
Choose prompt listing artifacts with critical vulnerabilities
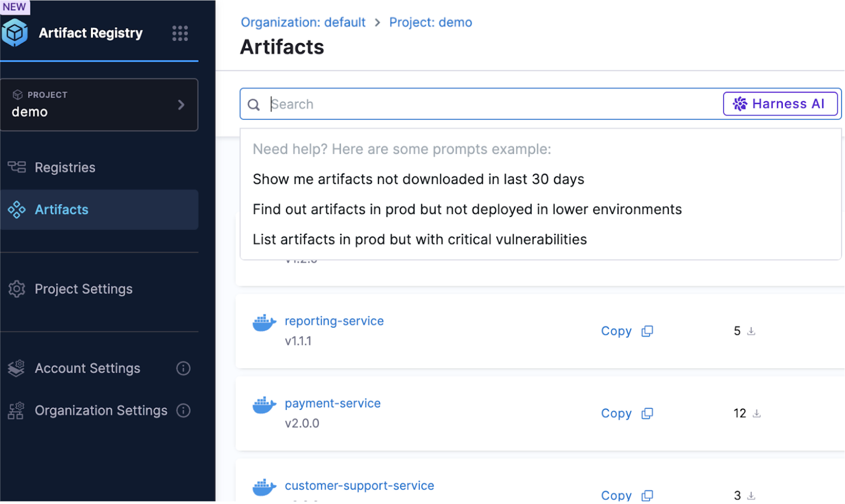420,239
